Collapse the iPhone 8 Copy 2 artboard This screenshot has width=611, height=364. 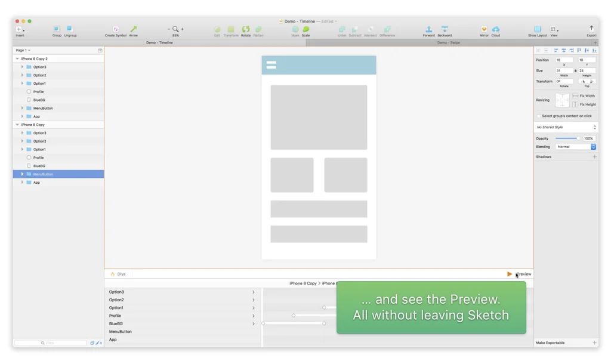tap(17, 59)
